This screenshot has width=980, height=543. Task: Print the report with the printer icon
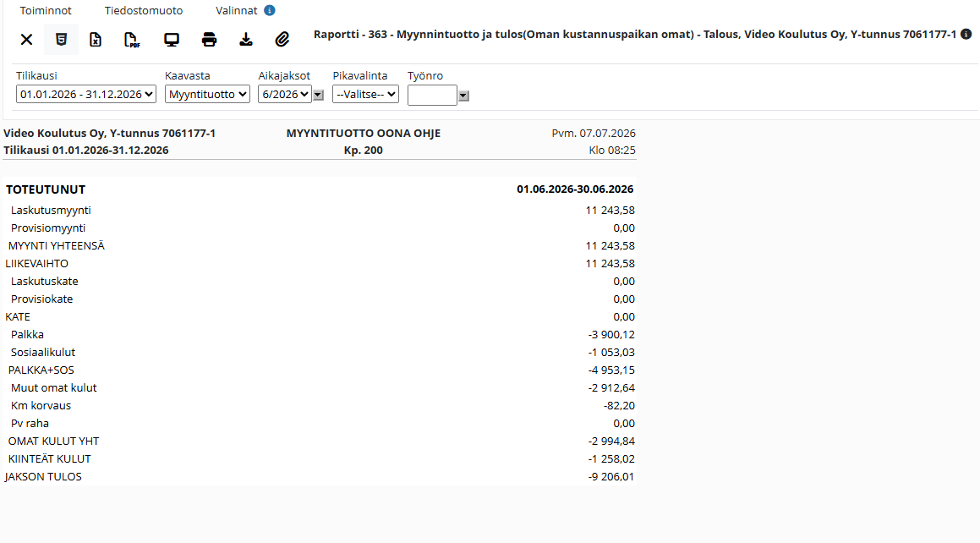point(209,40)
